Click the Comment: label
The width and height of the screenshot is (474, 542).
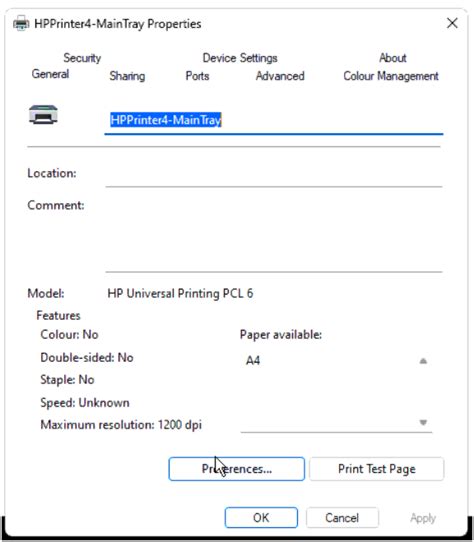[56, 205]
